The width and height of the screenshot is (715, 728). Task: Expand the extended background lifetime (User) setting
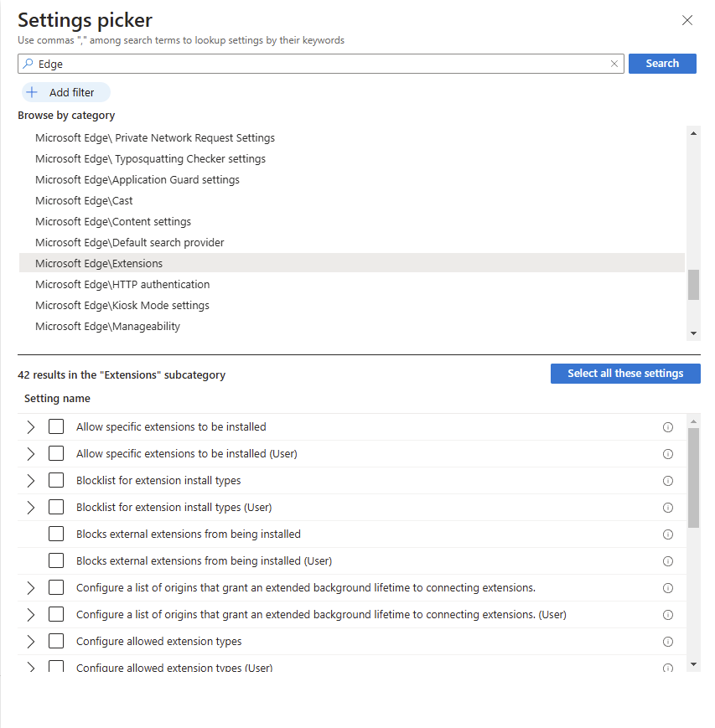click(x=31, y=615)
